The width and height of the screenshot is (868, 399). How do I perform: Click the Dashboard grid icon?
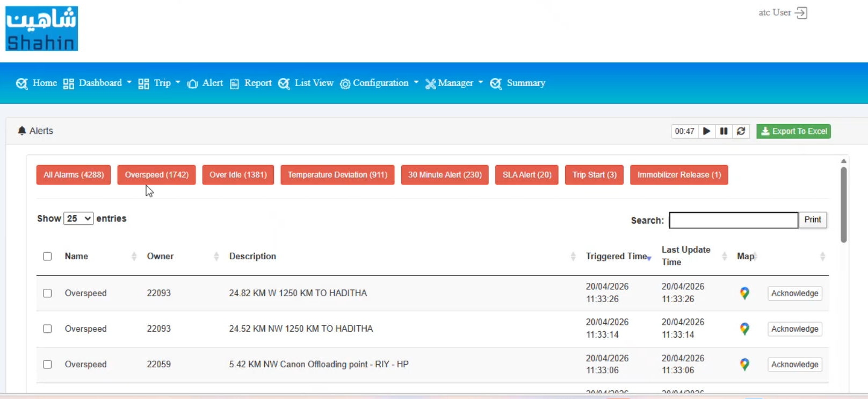68,83
